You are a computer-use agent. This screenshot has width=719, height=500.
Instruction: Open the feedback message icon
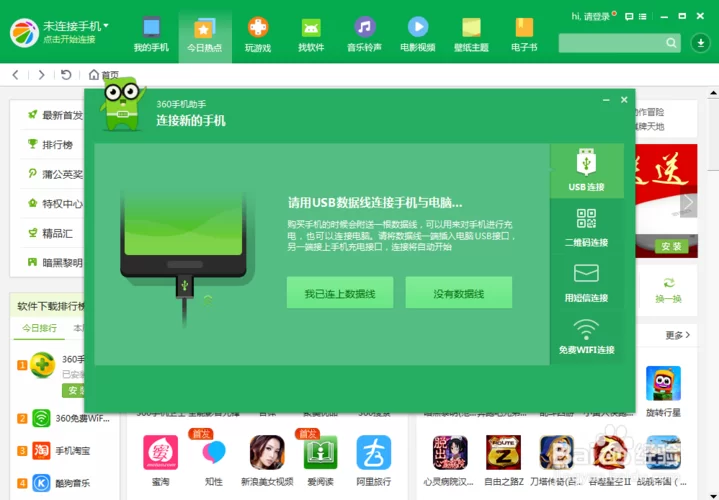(x=629, y=17)
